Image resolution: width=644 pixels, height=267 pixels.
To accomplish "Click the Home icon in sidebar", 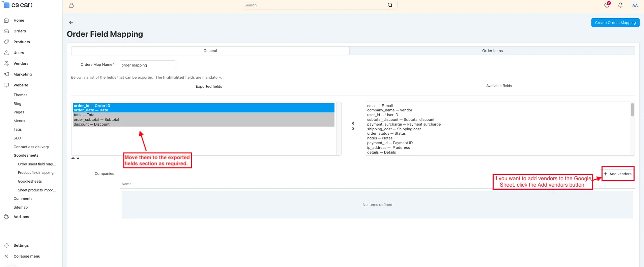I will tap(6, 20).
